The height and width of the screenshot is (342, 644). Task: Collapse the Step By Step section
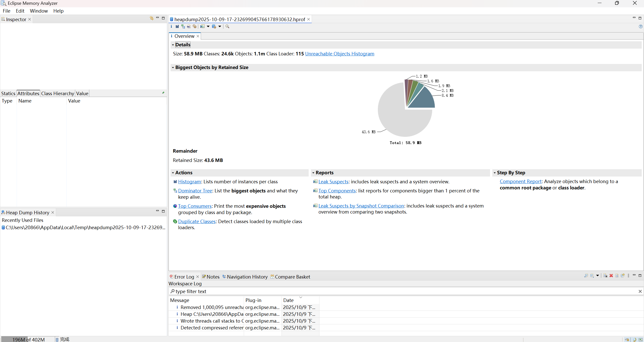pos(495,173)
